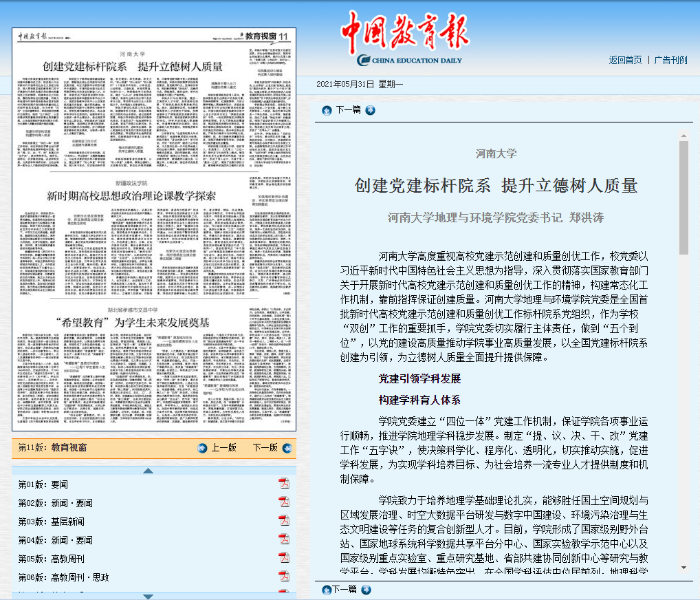Click the right arrow icon beside 下一版
The image size is (700, 600).
(287, 448)
